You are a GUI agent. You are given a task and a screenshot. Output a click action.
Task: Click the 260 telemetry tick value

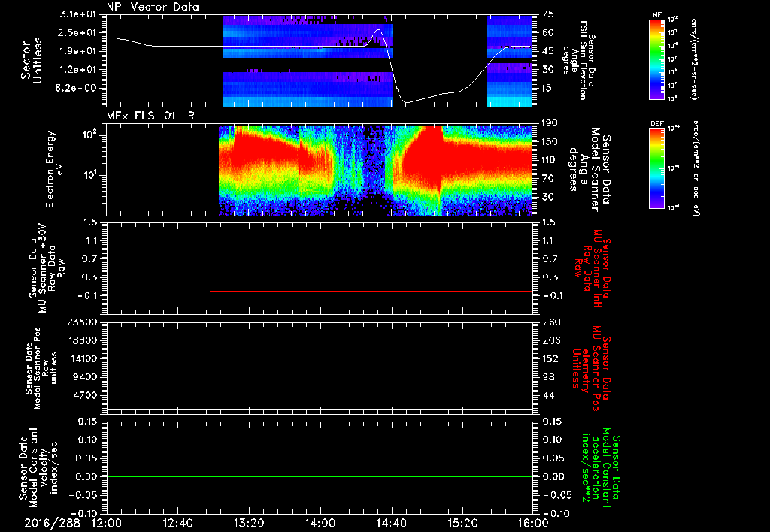pyautogui.click(x=550, y=322)
